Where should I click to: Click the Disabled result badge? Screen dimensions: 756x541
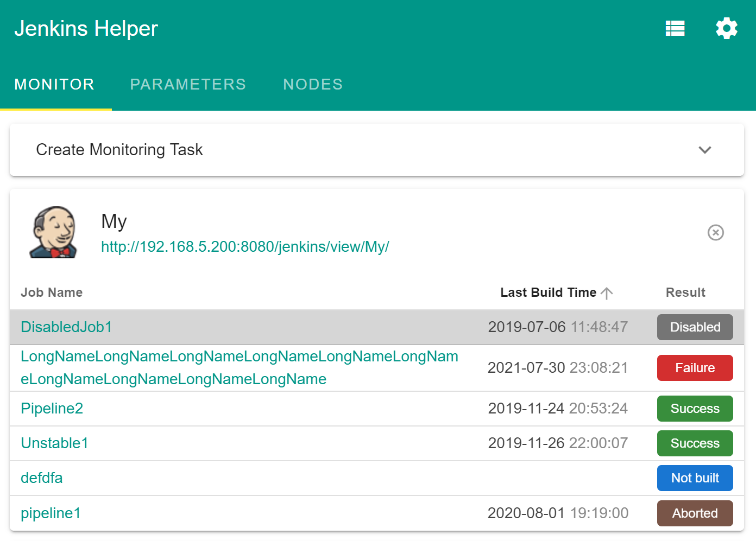[x=695, y=327]
